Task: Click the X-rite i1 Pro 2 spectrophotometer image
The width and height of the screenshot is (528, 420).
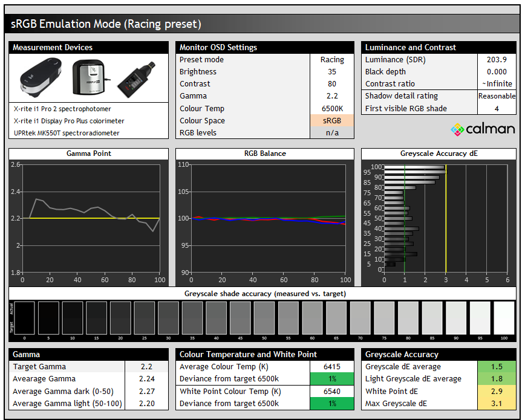Action: pos(41,79)
